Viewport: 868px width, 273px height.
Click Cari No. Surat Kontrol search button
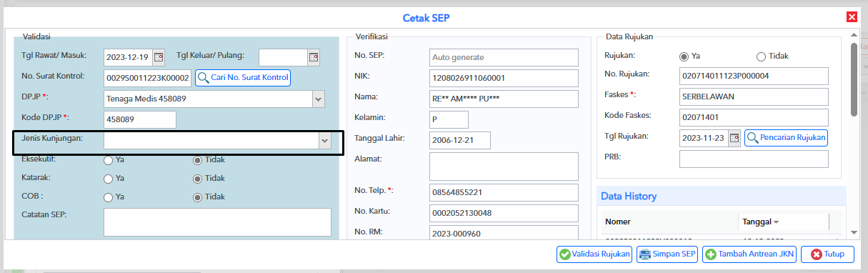click(243, 77)
